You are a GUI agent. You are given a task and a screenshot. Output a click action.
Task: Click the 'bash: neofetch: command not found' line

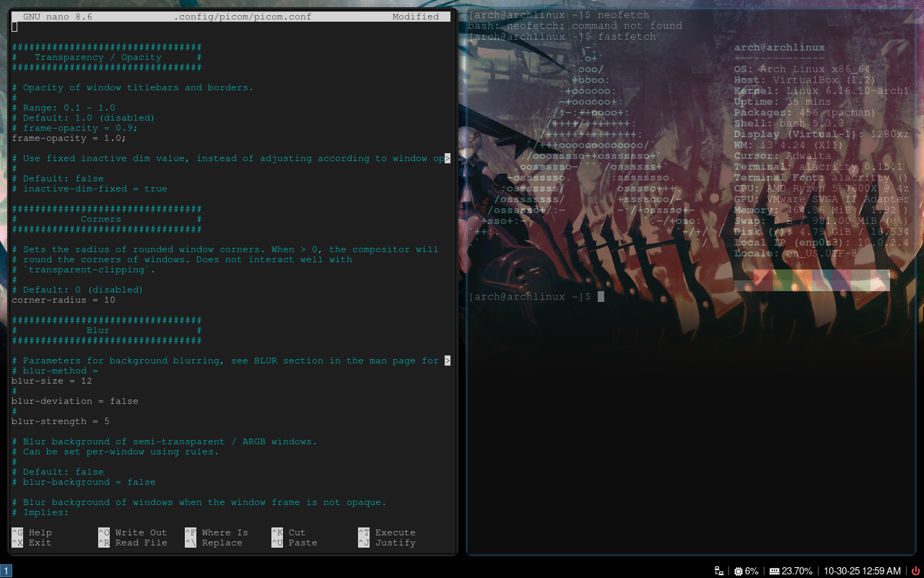(x=575, y=26)
